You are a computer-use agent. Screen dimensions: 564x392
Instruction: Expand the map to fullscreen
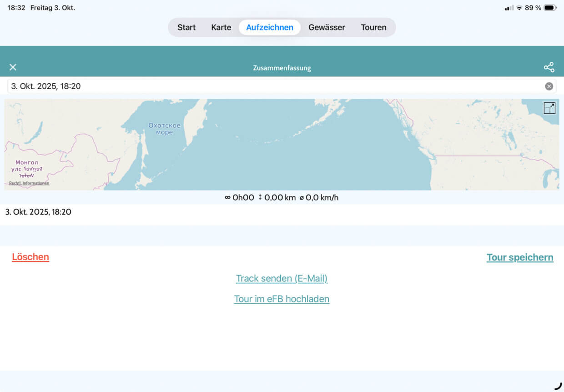click(x=549, y=108)
